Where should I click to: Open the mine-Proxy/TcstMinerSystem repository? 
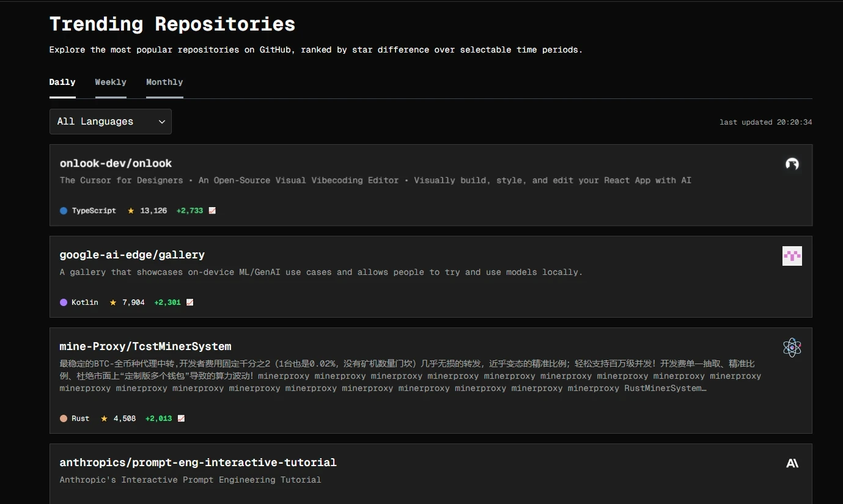tap(145, 347)
